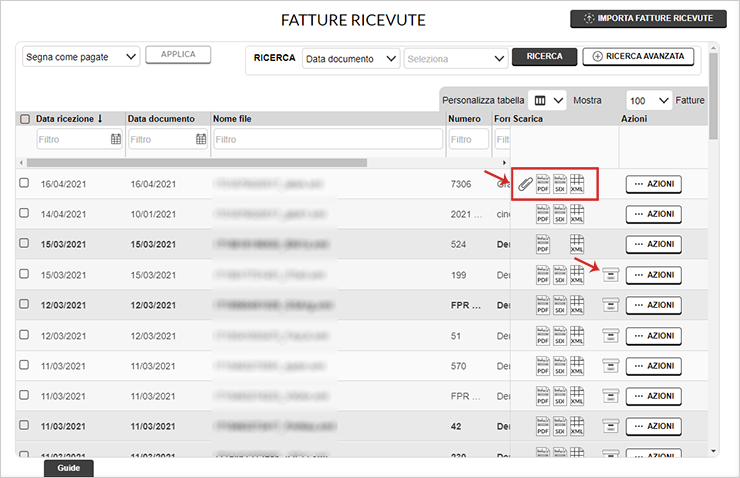
Task: Download SDI file for invoice 7306
Action: pyautogui.click(x=560, y=184)
